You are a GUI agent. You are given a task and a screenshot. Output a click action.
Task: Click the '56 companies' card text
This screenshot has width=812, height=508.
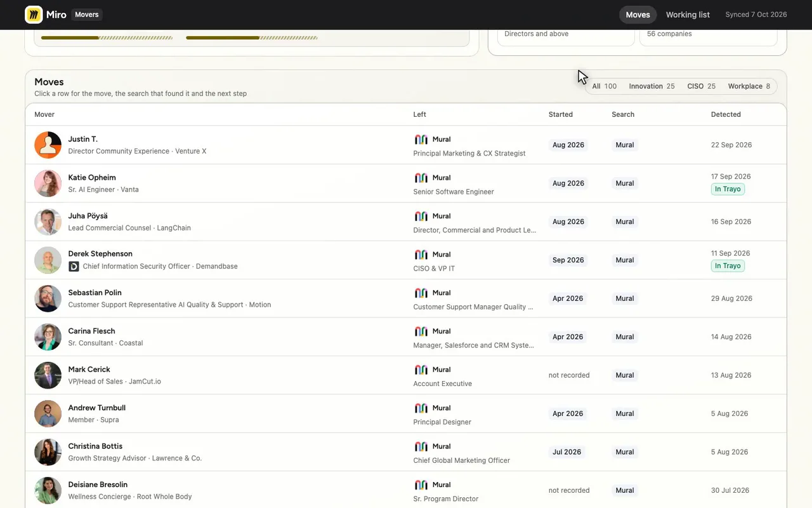click(x=669, y=34)
